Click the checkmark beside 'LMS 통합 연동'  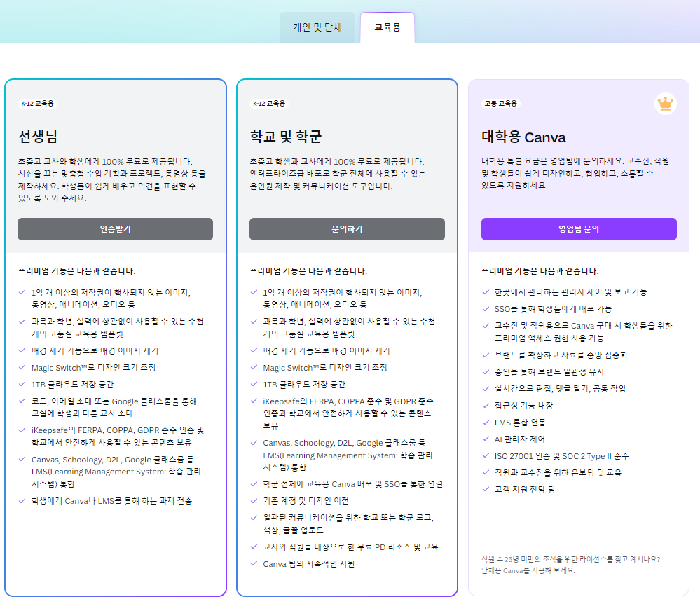click(x=486, y=422)
